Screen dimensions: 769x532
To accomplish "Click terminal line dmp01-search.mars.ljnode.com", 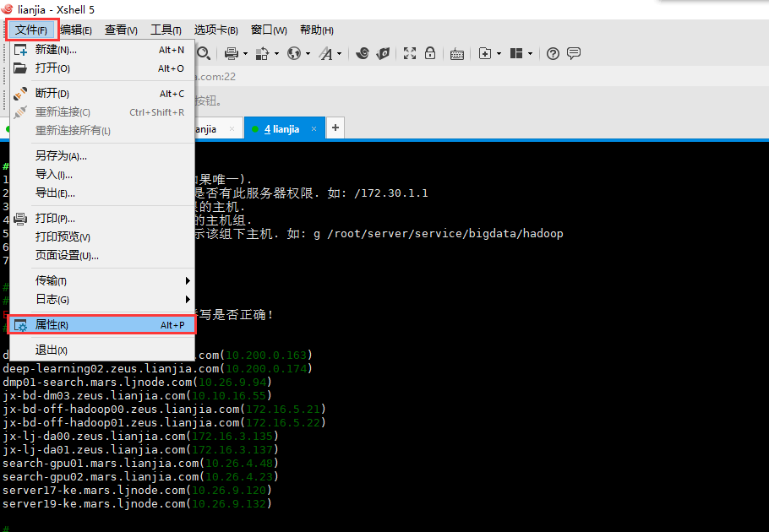I will [x=137, y=382].
